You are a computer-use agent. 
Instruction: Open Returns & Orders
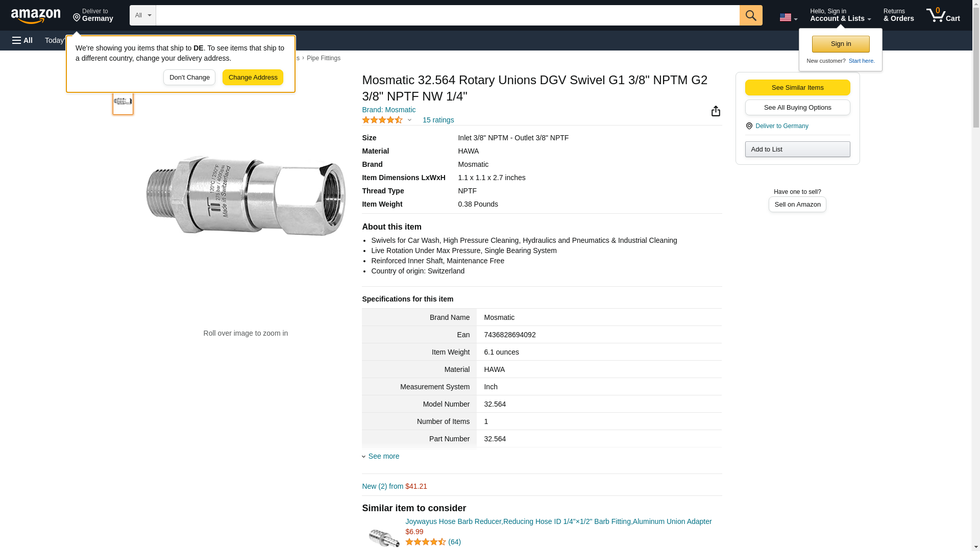click(x=898, y=15)
